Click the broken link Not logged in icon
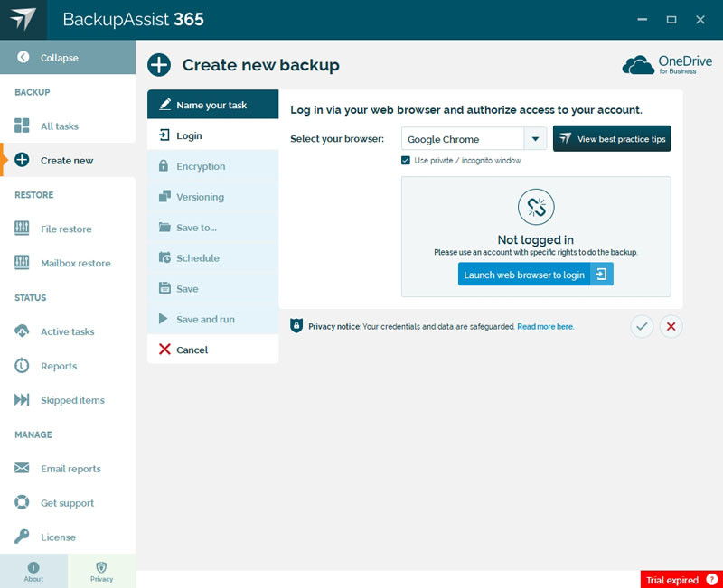The height and width of the screenshot is (588, 723). point(536,207)
